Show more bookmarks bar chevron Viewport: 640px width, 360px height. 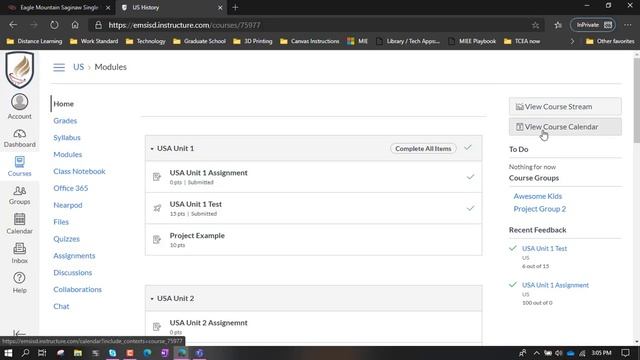[572, 41]
